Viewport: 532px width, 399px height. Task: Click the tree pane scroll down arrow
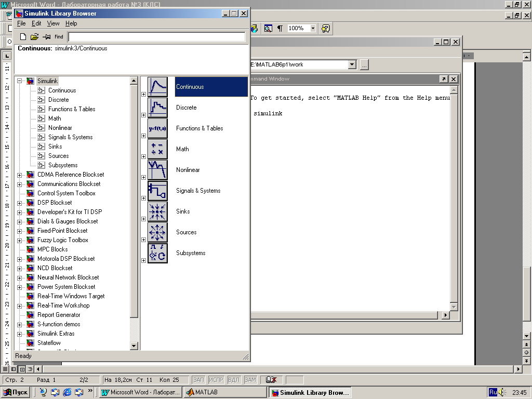[x=134, y=346]
